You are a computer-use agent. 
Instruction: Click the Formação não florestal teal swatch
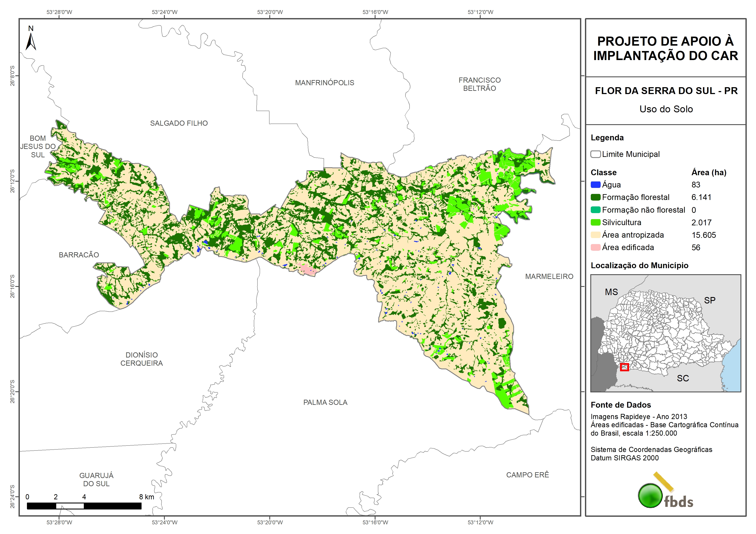point(595,210)
